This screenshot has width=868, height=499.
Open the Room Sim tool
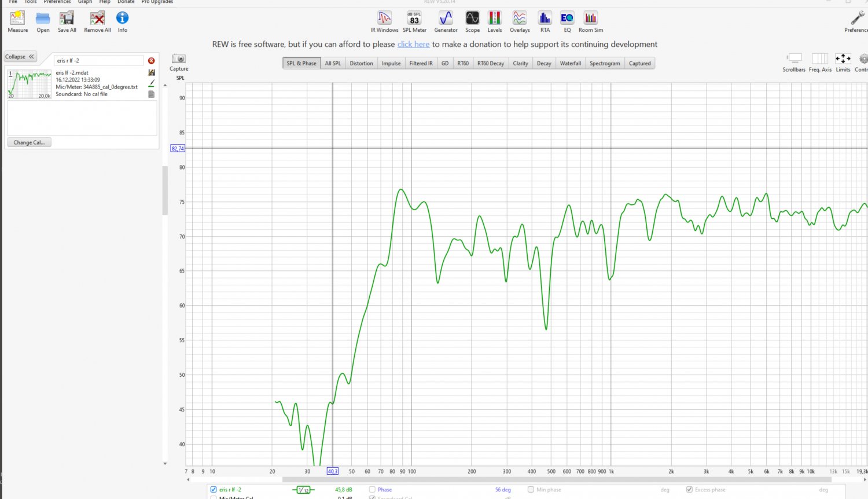pyautogui.click(x=591, y=22)
